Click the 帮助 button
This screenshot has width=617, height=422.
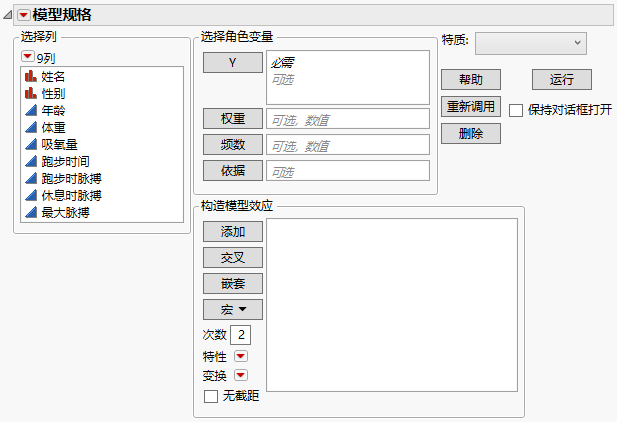click(x=471, y=80)
